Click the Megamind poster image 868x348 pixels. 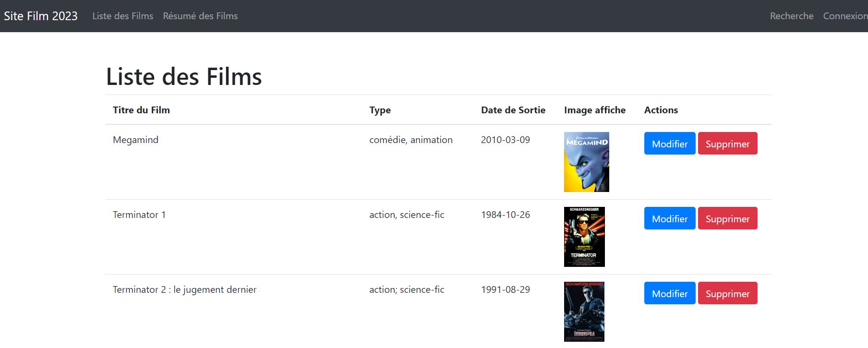tap(586, 162)
